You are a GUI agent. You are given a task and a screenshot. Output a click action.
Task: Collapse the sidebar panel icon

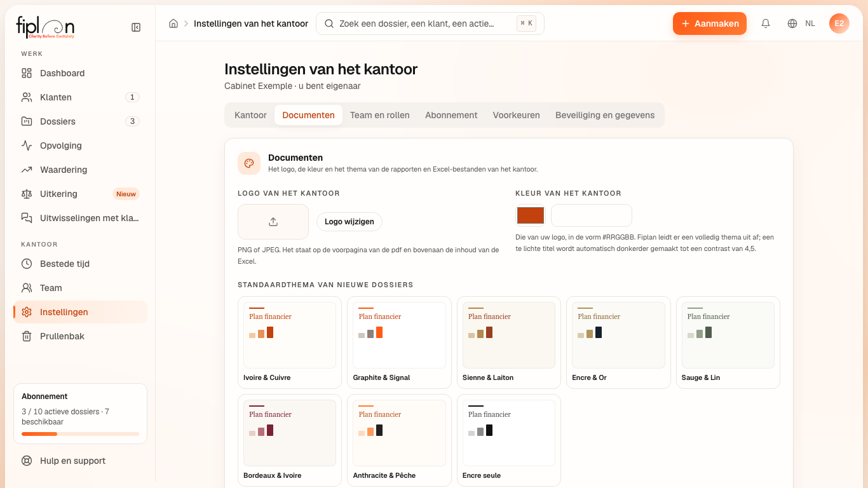click(136, 27)
